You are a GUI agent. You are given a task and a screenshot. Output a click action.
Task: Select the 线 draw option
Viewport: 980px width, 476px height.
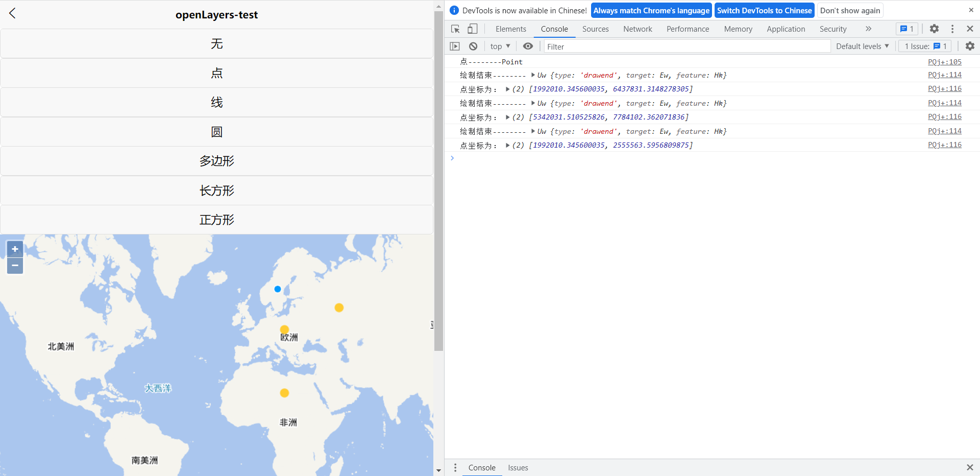[x=216, y=103]
